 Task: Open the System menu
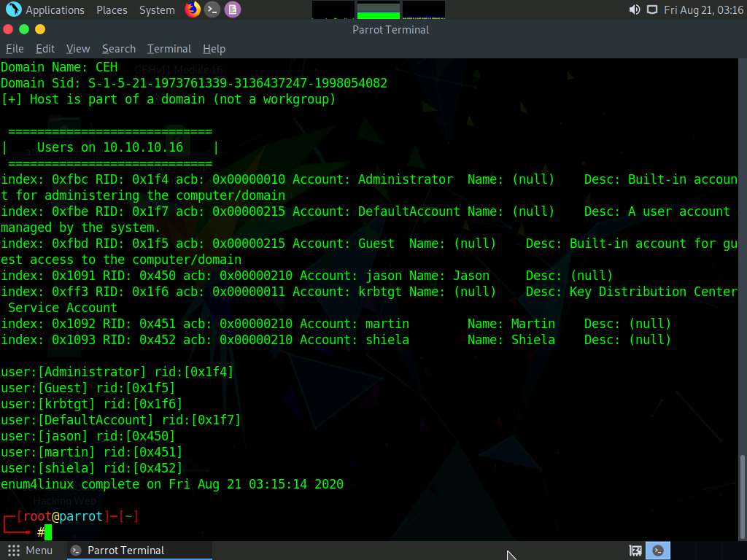point(157,10)
